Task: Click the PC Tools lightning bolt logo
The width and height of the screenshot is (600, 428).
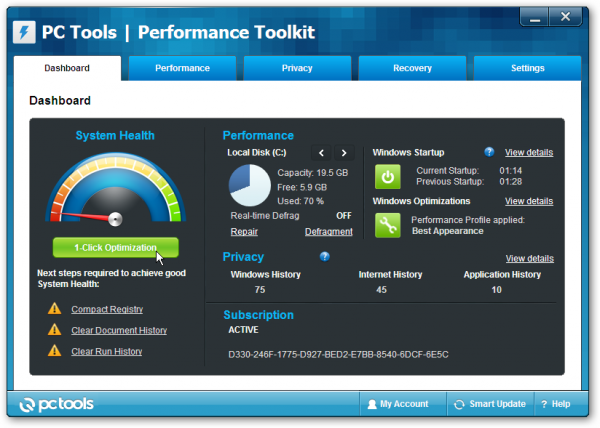Action: (24, 32)
